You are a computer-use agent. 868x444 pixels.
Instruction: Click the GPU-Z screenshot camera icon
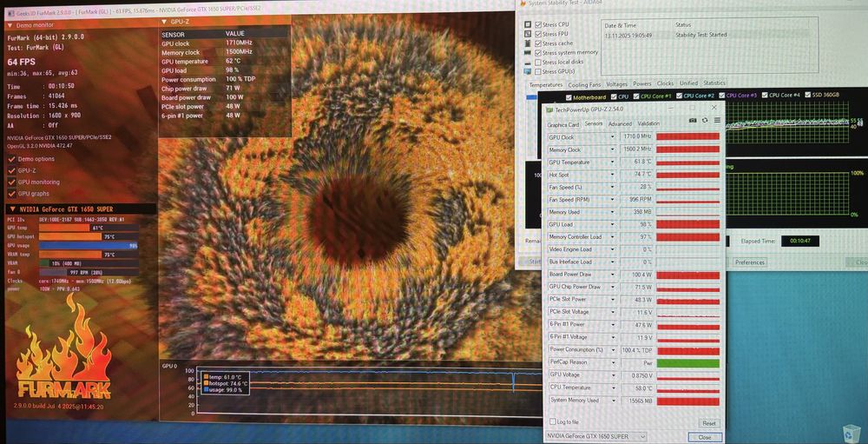click(x=693, y=120)
